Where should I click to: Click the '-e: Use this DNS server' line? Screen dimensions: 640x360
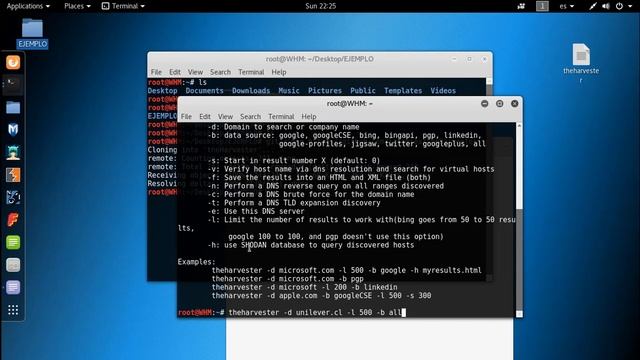(x=256, y=211)
